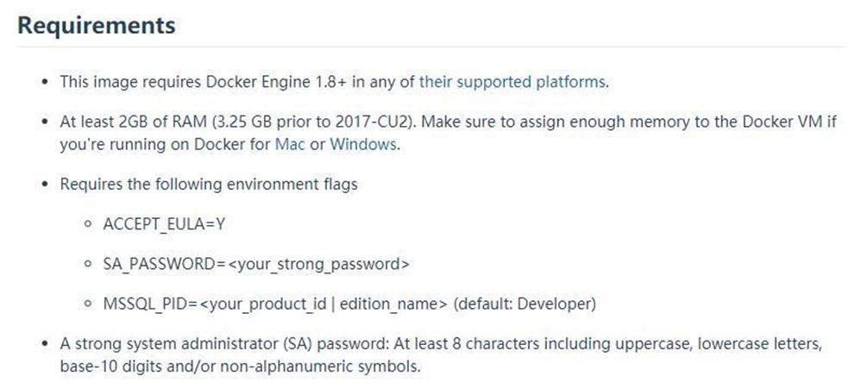Click the bullet before "This image requires"
This screenshot has height=389, width=868.
[45, 84]
